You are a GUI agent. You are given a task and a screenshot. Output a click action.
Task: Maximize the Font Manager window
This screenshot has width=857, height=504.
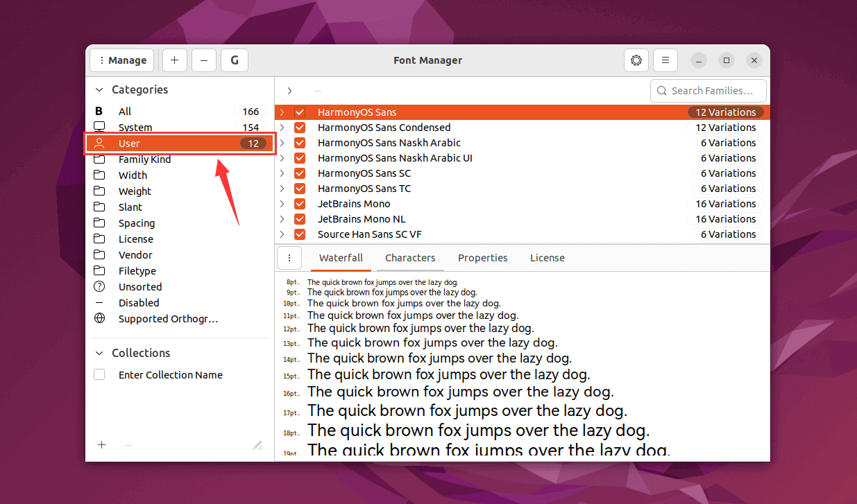coord(727,60)
